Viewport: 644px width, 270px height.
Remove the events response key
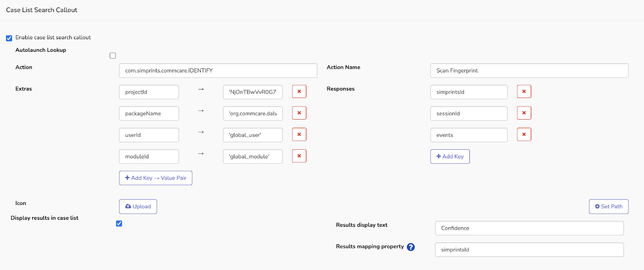click(x=524, y=135)
